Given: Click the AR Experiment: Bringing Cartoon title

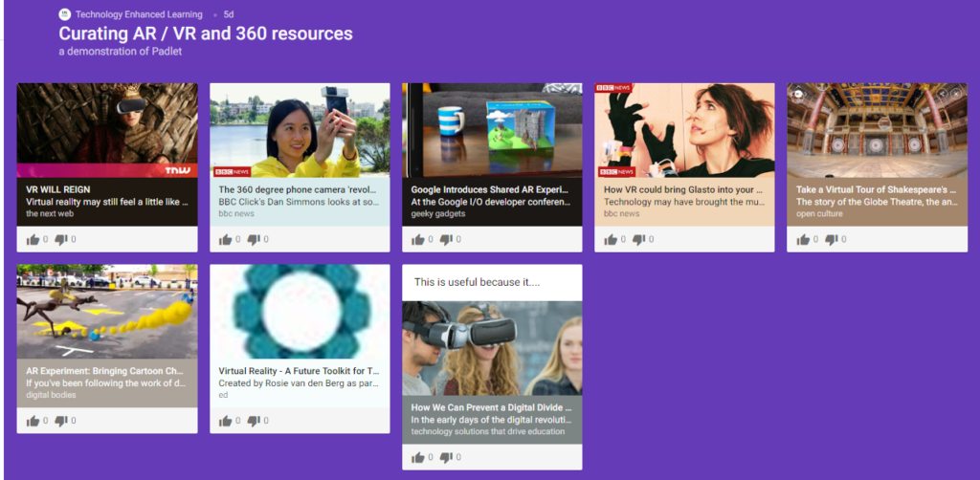Looking at the screenshot, I should click(106, 371).
